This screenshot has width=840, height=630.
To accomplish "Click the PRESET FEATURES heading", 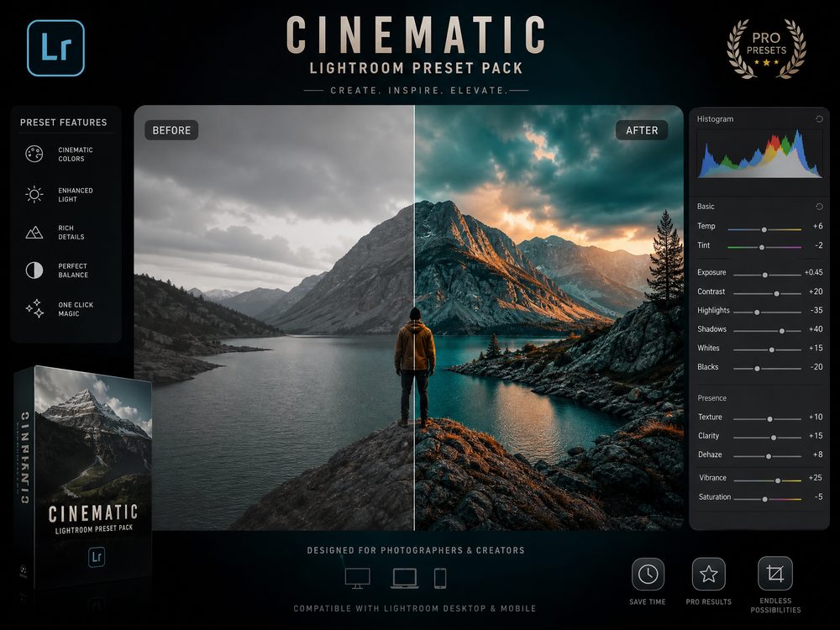I will pyautogui.click(x=63, y=122).
